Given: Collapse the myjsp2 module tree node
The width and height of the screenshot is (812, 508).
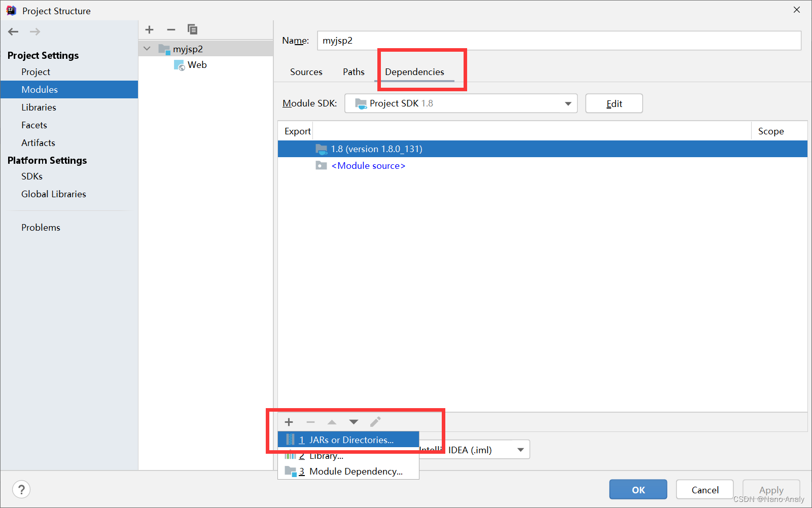Looking at the screenshot, I should tap(147, 49).
